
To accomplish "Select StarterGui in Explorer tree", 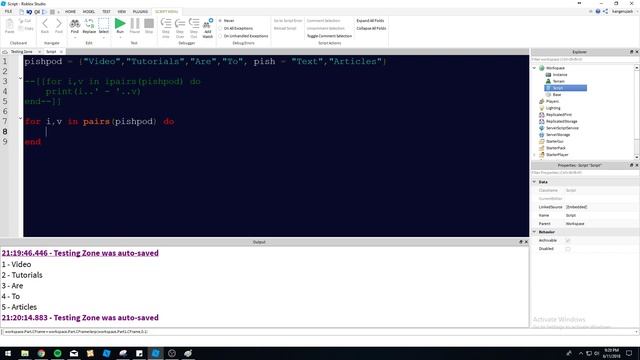I will tap(554, 141).
